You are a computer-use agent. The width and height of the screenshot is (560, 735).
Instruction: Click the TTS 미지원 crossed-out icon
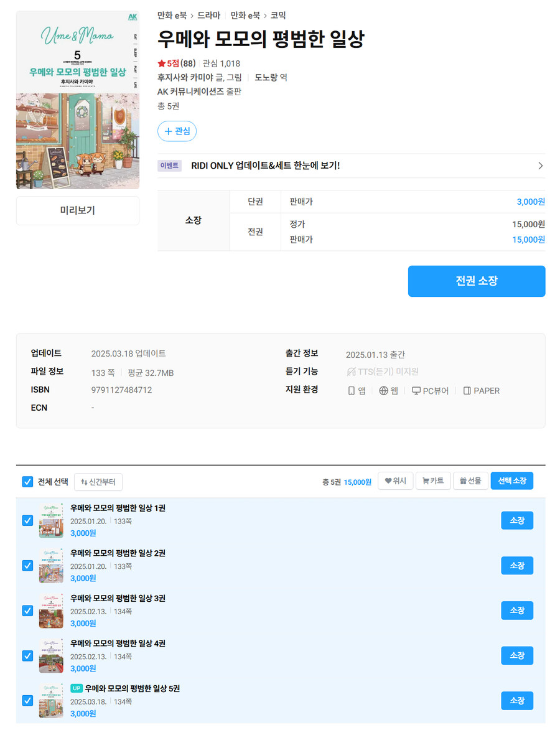pyautogui.click(x=351, y=372)
